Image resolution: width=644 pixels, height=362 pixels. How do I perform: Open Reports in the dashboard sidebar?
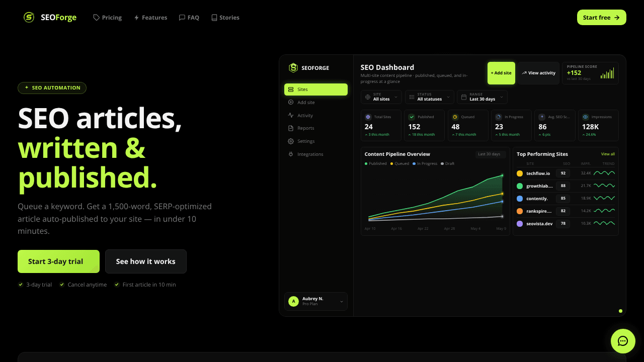pyautogui.click(x=316, y=128)
